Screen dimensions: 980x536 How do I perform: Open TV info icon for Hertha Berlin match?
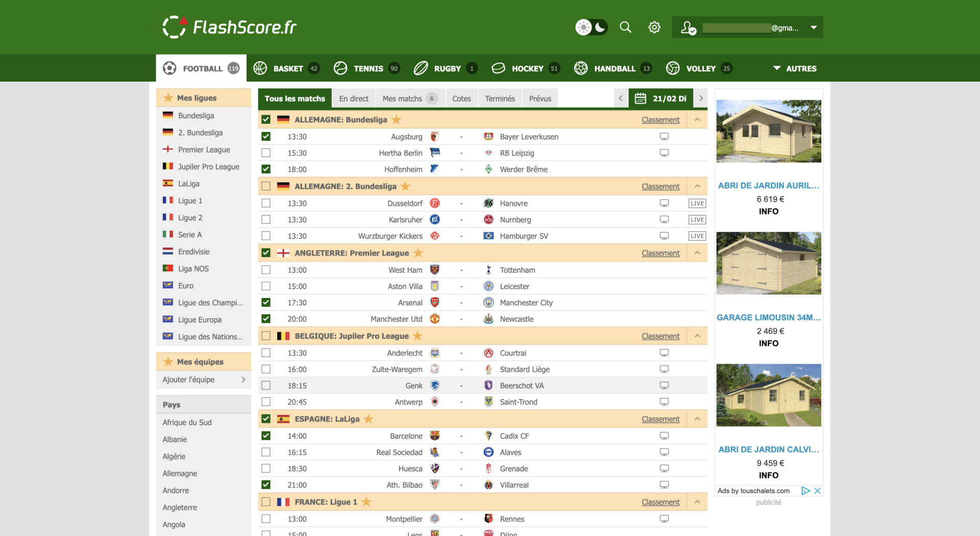pos(664,152)
